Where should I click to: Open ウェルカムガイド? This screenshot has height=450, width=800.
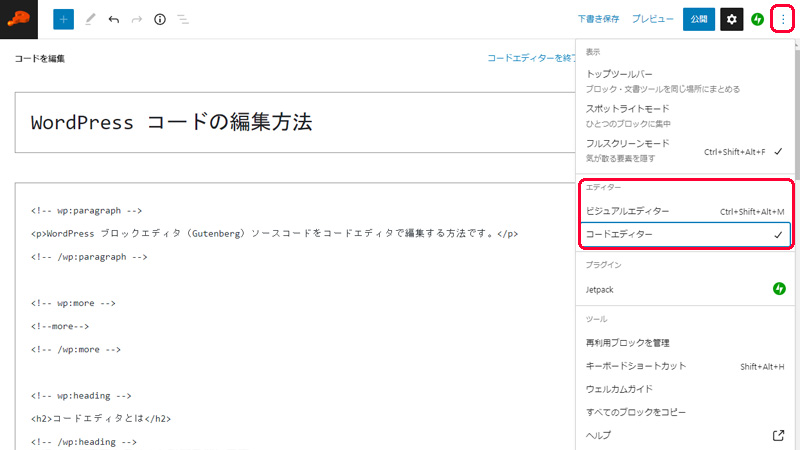tap(685, 389)
